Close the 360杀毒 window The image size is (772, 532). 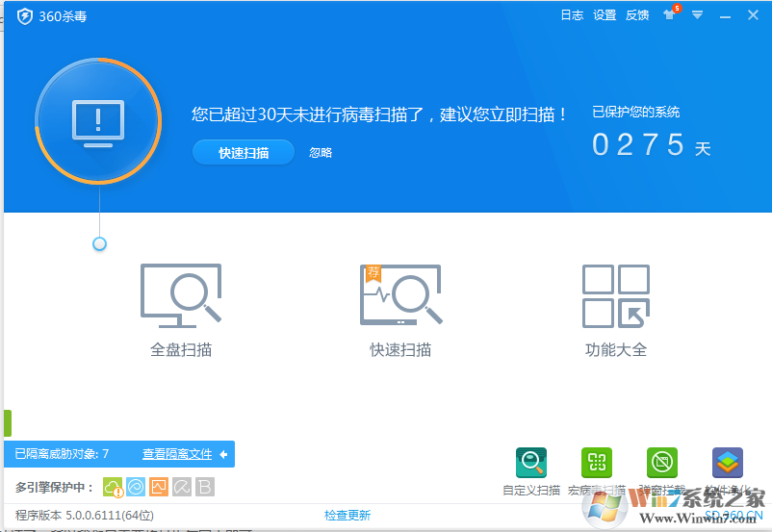[753, 15]
